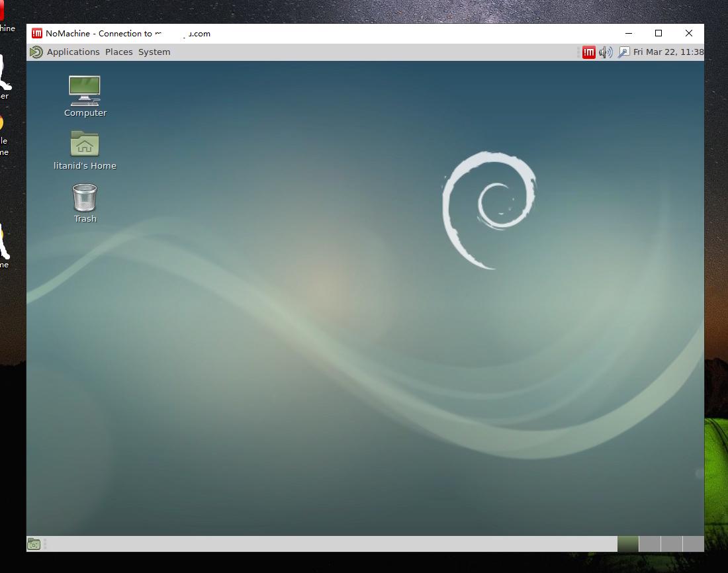Close the NoMachine session window
Image resolution: width=728 pixels, height=573 pixels.
689,34
